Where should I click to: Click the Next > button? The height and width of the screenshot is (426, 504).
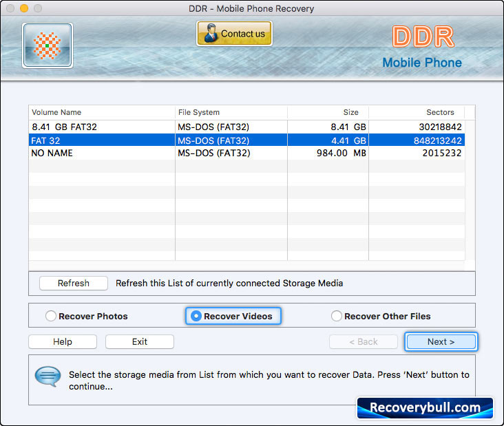441,341
